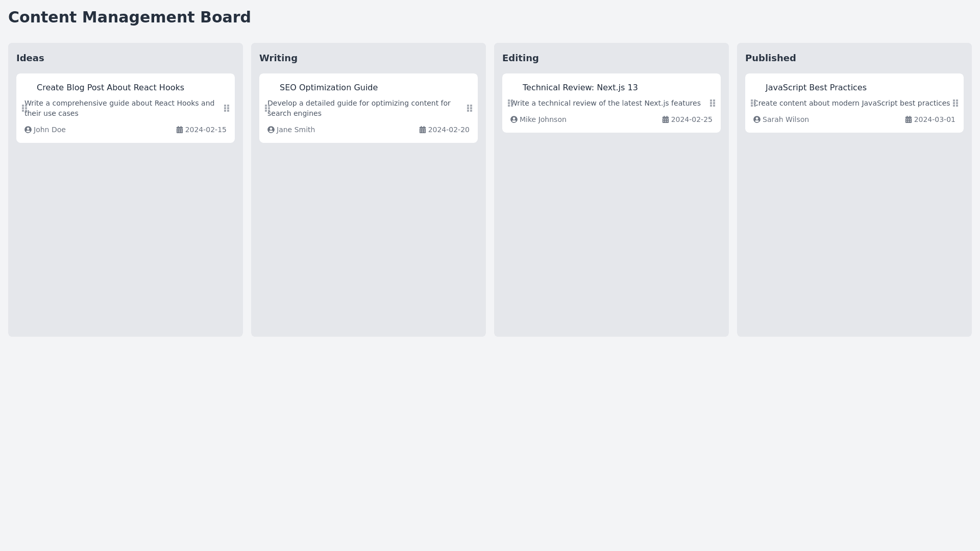
Task: Click the right drag handle on JavaScript Best Practices card
Action: [x=955, y=103]
